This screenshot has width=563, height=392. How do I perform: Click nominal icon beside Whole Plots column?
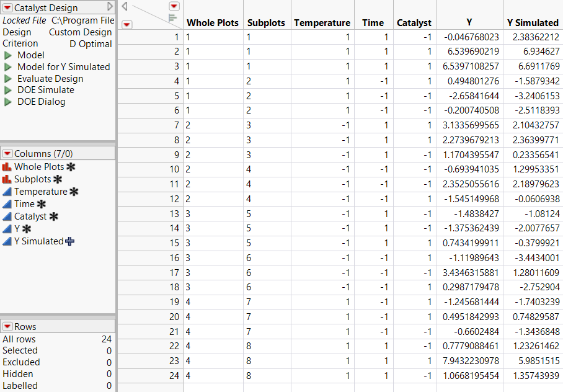click(7, 167)
